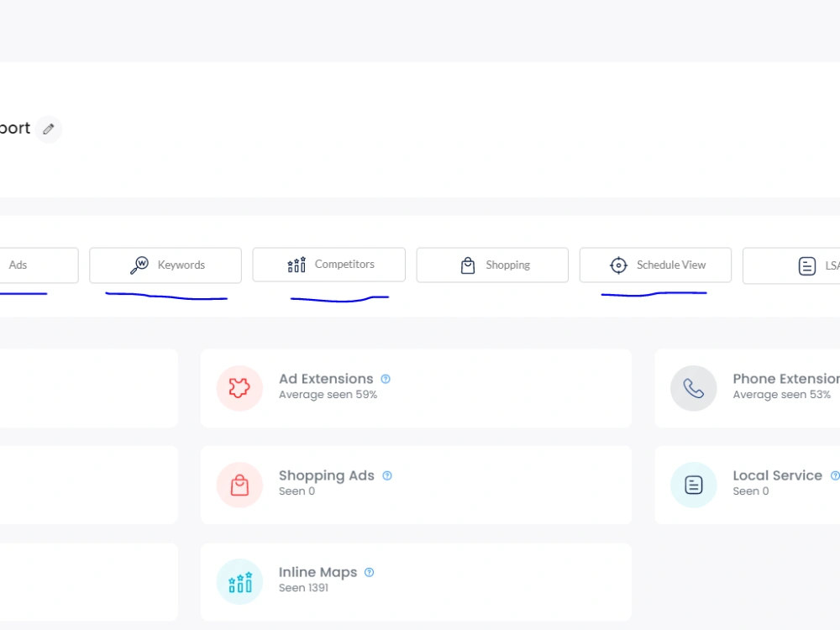Click the document icon in the LSA tab

[x=806, y=265]
